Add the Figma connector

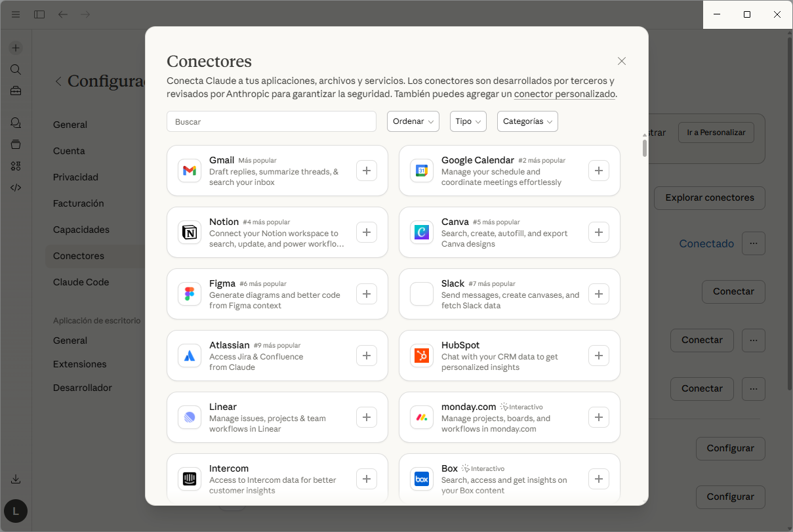click(x=367, y=294)
